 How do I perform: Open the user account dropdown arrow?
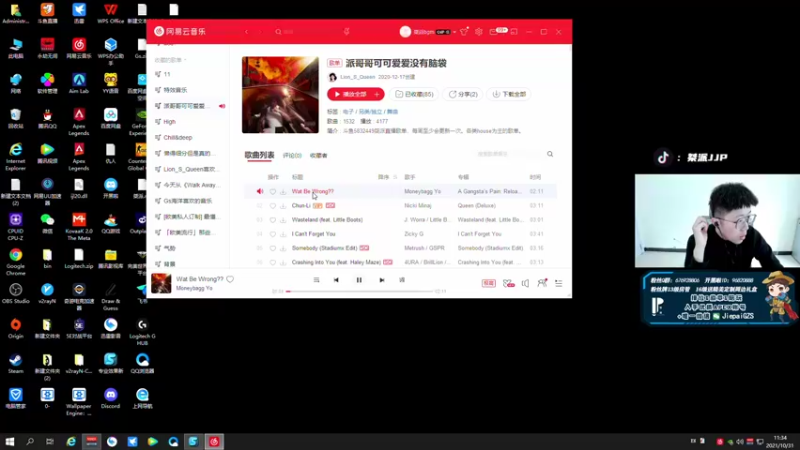(454, 32)
